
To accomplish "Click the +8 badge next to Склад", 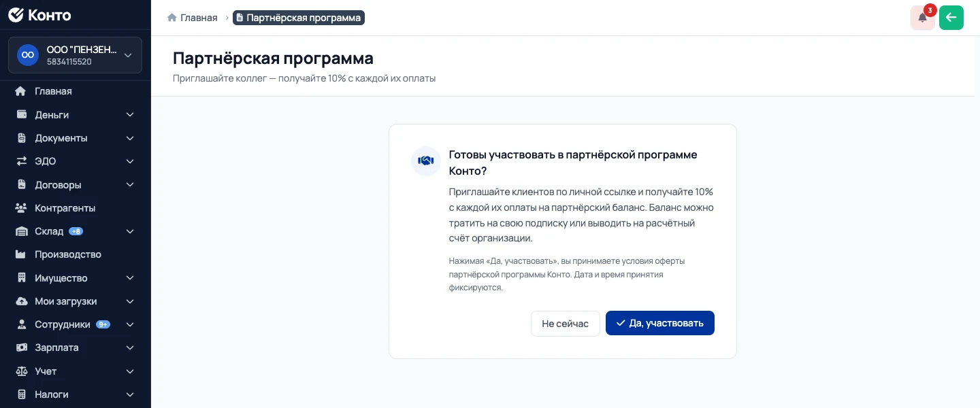I will (x=76, y=231).
